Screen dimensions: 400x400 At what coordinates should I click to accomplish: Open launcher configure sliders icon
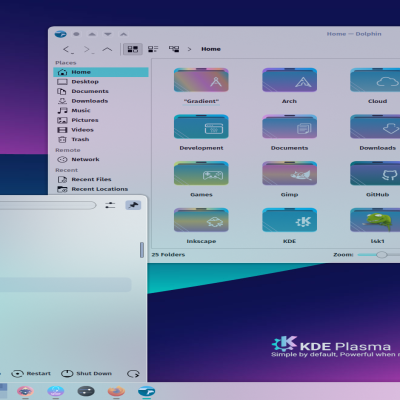[110, 205]
